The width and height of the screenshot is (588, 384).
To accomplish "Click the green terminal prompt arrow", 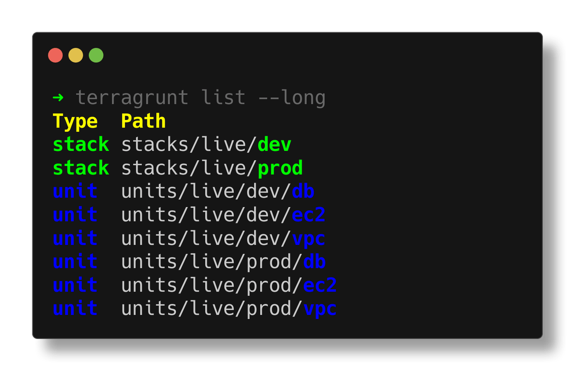I will click(x=58, y=97).
